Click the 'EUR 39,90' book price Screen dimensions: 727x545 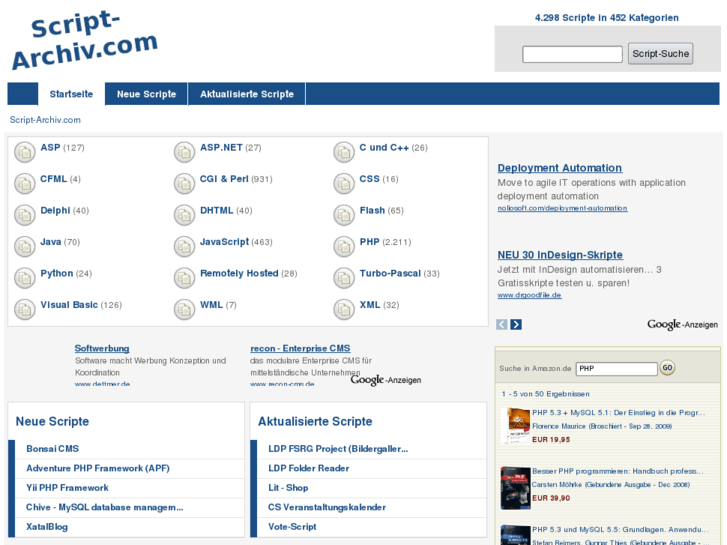(x=551, y=498)
